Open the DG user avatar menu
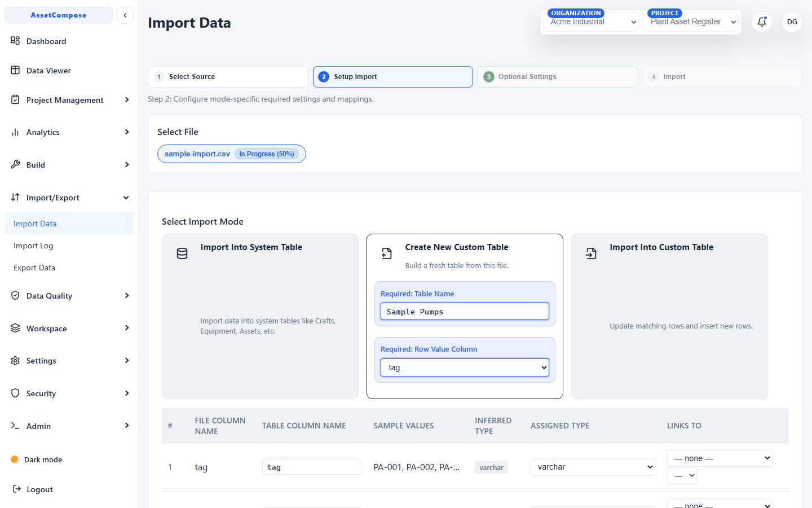Viewport: 812px width, 508px height. pos(792,22)
